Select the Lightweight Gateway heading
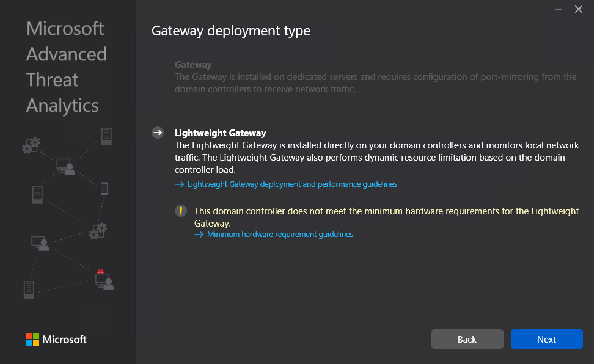Image resolution: width=594 pixels, height=364 pixels. coord(221,133)
